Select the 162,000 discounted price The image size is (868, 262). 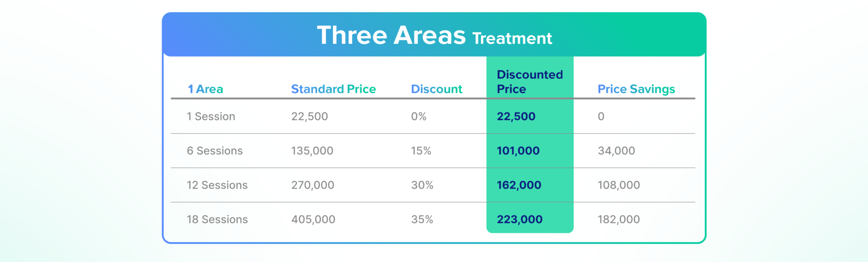click(x=519, y=185)
